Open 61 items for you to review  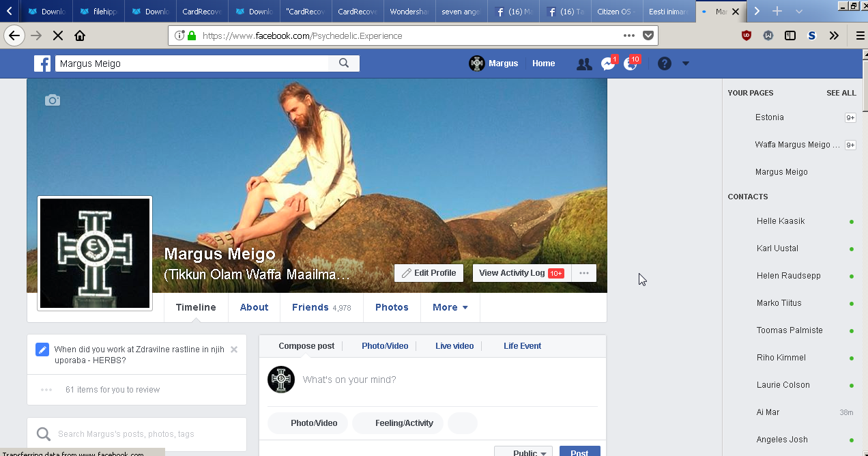tap(113, 390)
